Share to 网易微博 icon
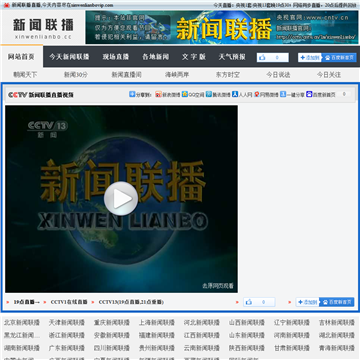 pyautogui.click(x=257, y=94)
